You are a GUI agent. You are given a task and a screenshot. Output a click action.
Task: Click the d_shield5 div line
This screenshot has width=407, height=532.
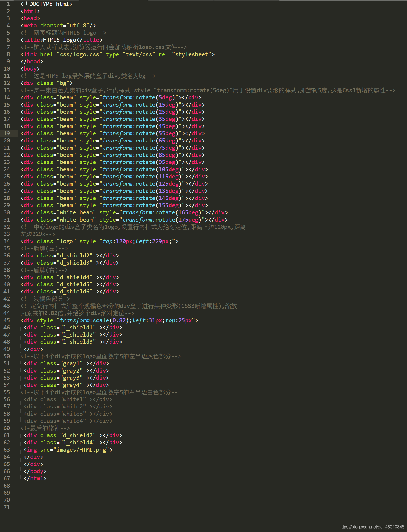pyautogui.click(x=70, y=284)
